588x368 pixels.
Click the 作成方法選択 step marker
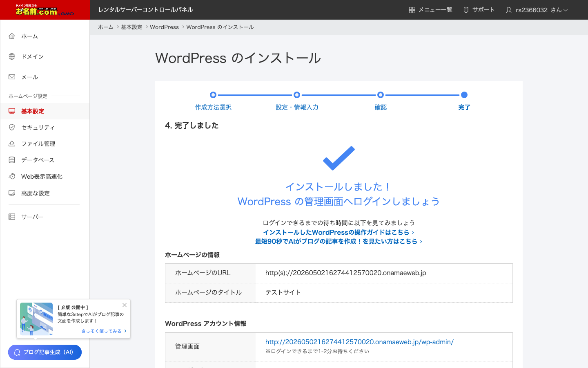pos(213,95)
